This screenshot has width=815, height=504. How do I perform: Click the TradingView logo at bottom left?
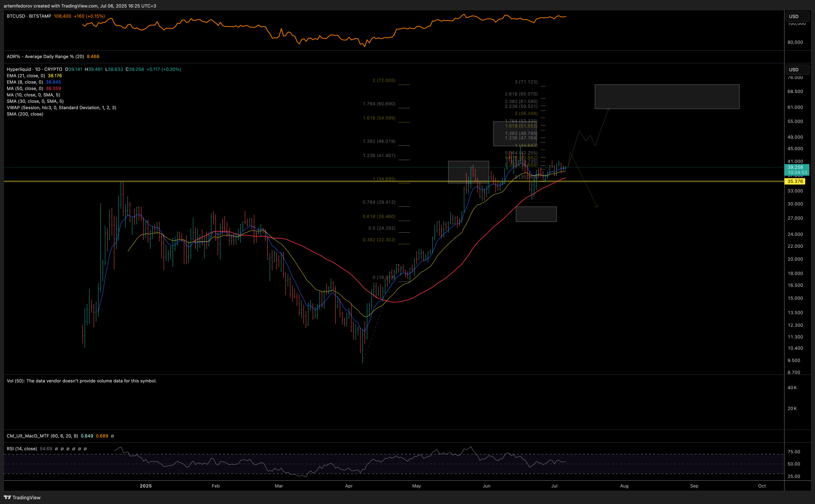(x=22, y=497)
